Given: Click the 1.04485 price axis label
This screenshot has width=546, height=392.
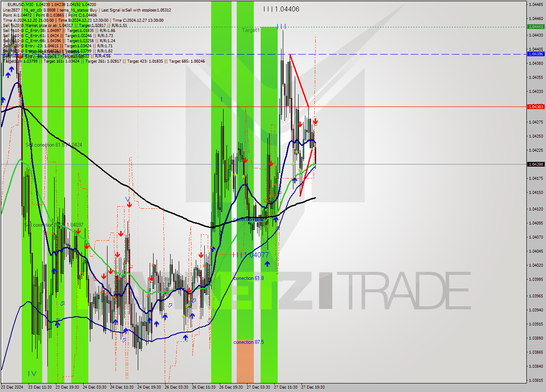Looking at the screenshot, I should [536, 5].
